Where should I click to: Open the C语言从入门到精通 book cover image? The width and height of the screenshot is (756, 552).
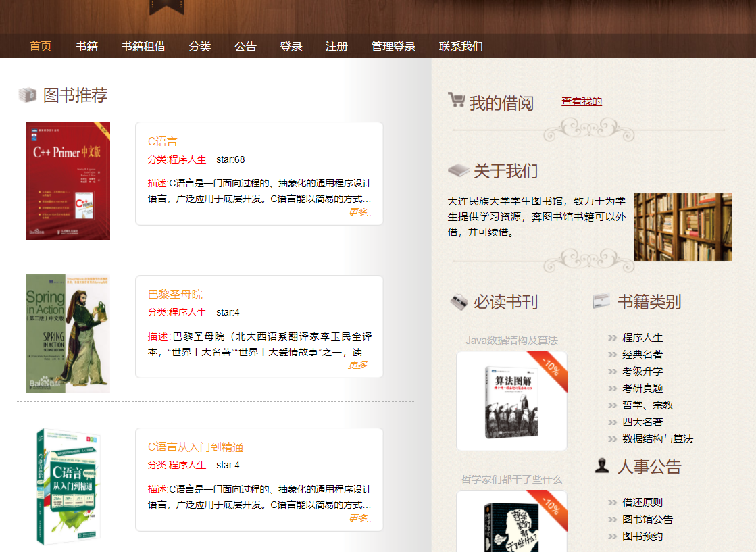[x=68, y=486]
